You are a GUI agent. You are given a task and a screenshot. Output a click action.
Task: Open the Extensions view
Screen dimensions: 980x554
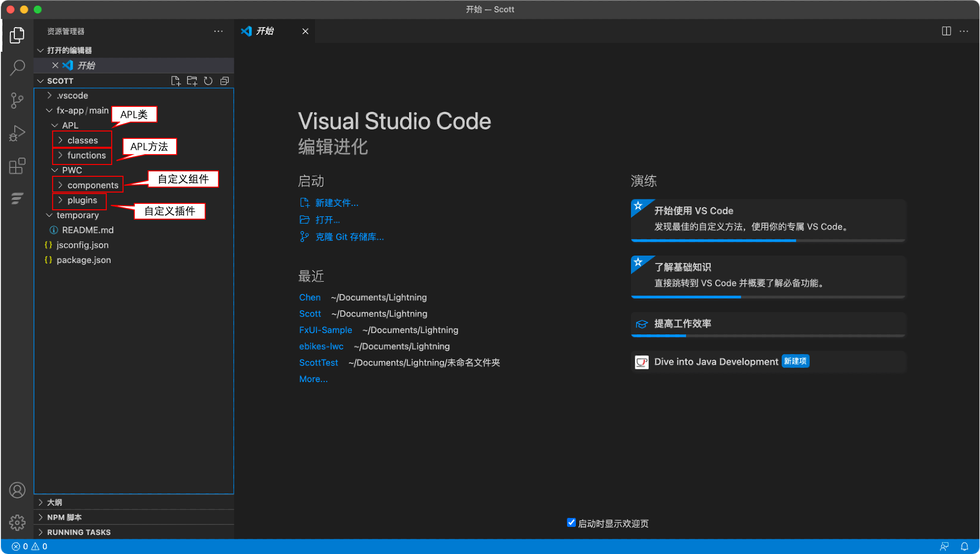pyautogui.click(x=17, y=166)
